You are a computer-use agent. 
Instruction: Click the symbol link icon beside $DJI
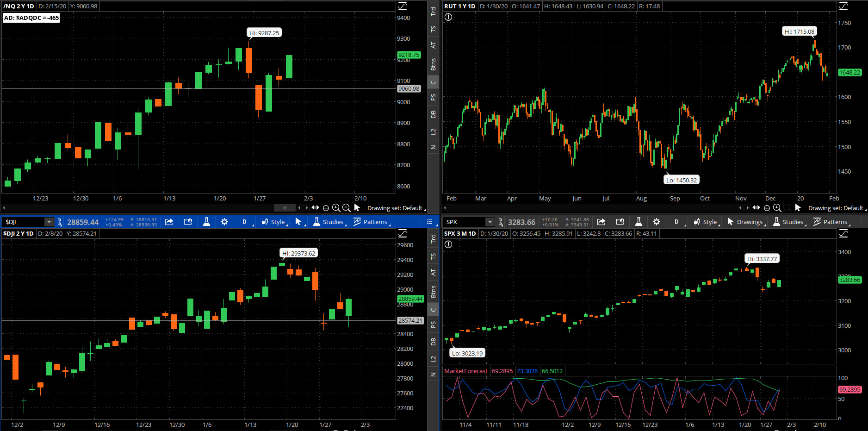[x=59, y=222]
